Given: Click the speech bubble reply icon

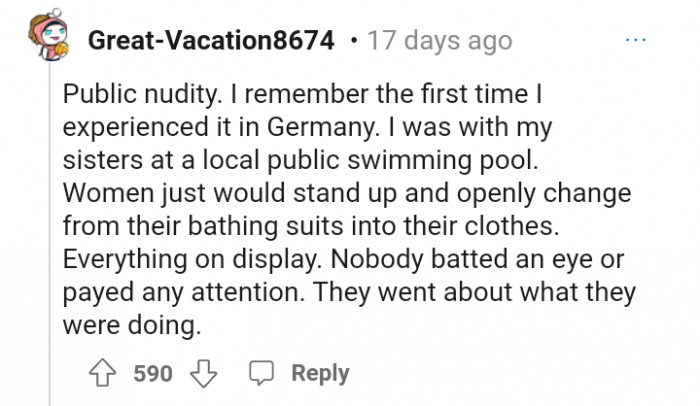Looking at the screenshot, I should (x=261, y=373).
